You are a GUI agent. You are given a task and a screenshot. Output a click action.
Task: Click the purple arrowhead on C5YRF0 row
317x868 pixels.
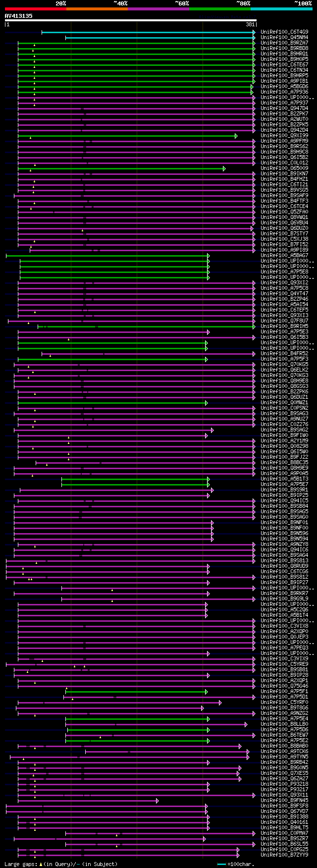[220, 703]
